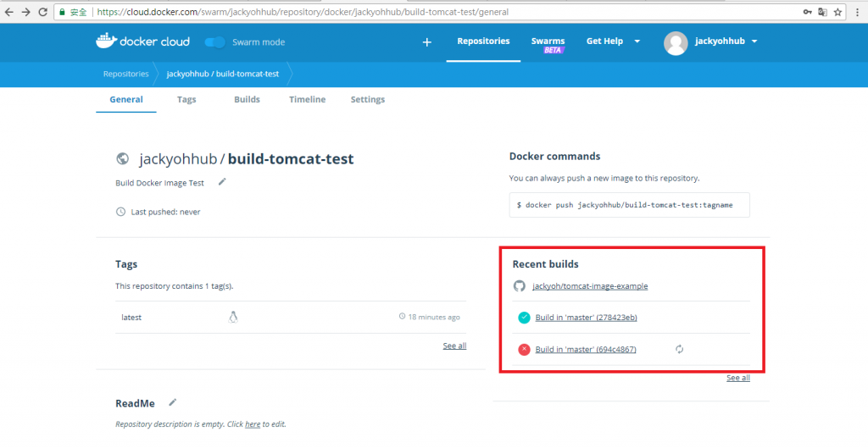868x448 pixels.
Task: Open saved password key icon in address bar
Action: pyautogui.click(x=808, y=12)
